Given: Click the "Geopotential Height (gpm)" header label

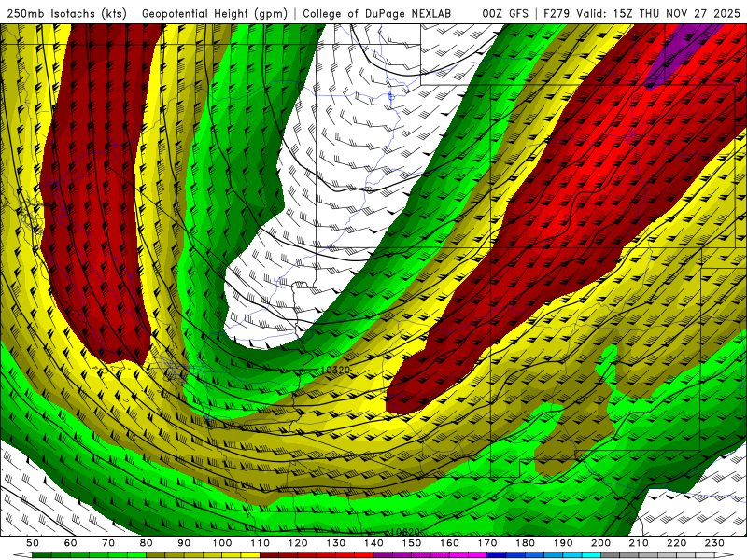Looking at the screenshot, I should [215, 13].
